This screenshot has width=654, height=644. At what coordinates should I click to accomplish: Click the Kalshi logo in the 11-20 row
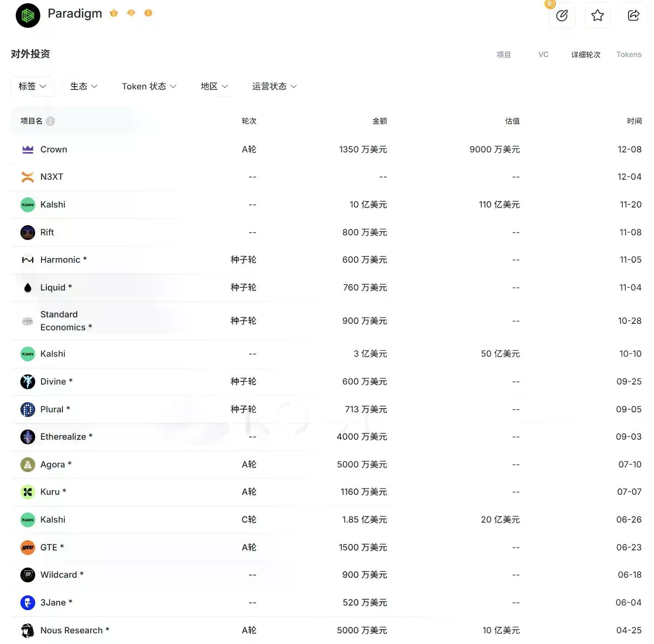pos(28,204)
